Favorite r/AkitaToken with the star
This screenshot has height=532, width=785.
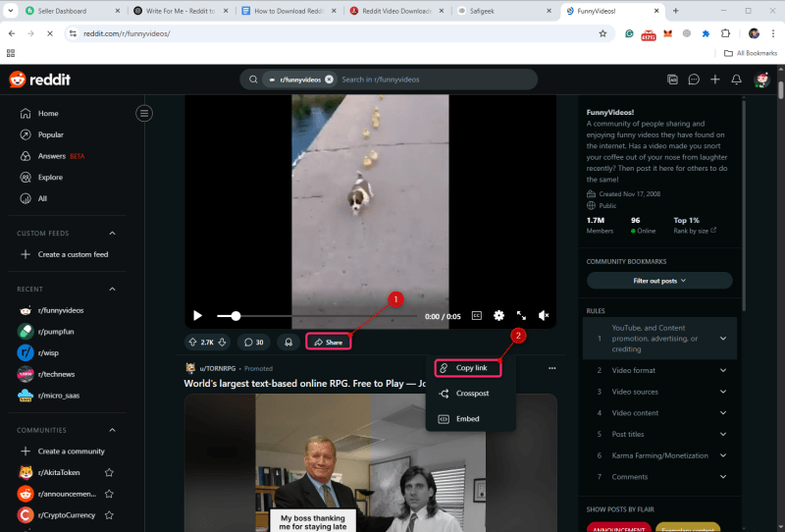[x=109, y=472]
